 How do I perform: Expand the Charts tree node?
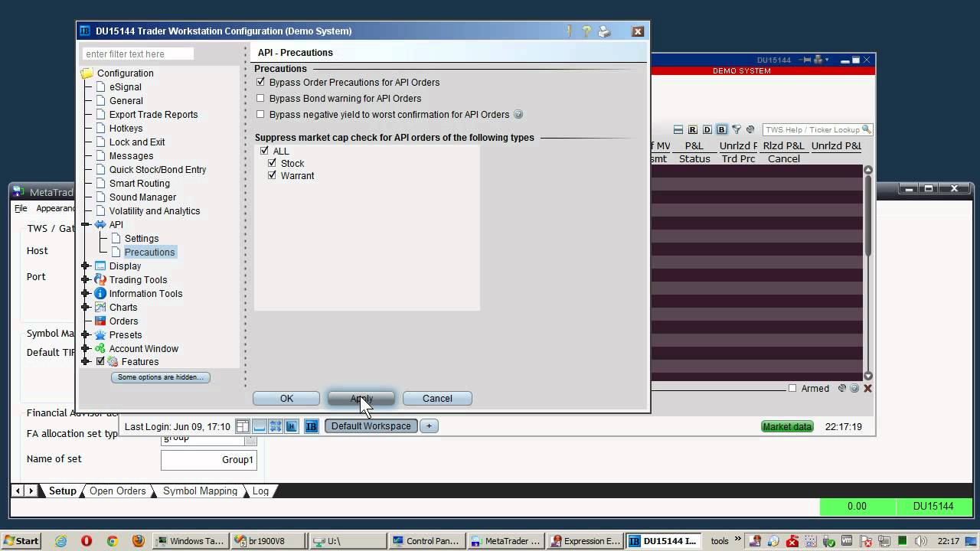(86, 308)
